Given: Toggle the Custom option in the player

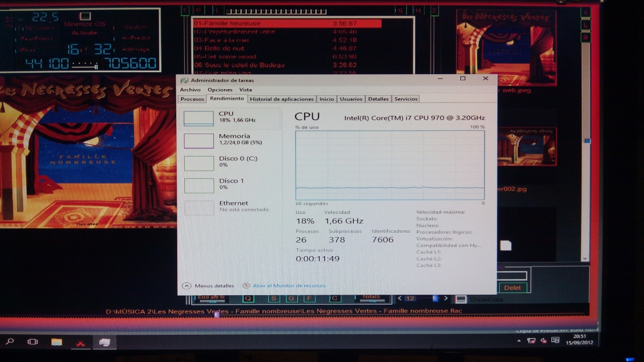Looking at the screenshot, I should (x=136, y=27).
